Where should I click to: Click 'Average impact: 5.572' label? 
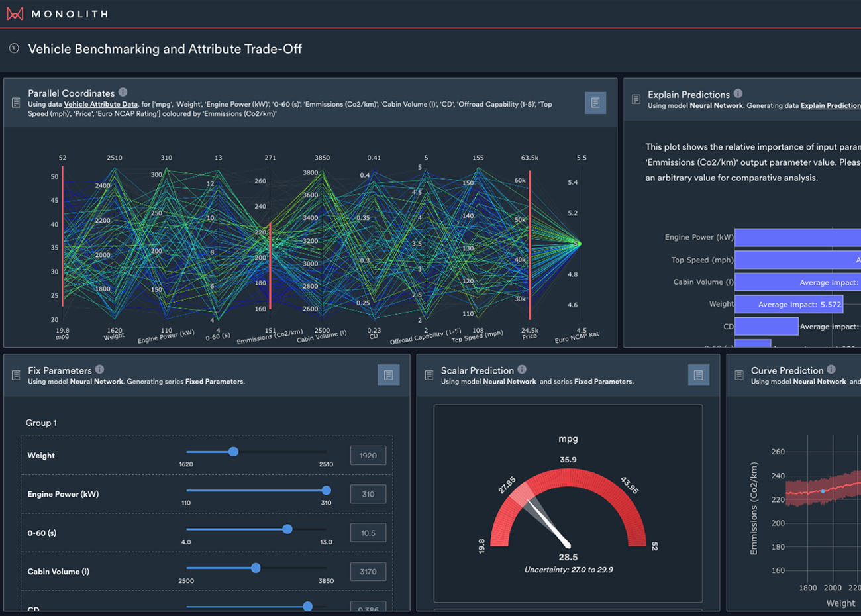[x=799, y=305]
